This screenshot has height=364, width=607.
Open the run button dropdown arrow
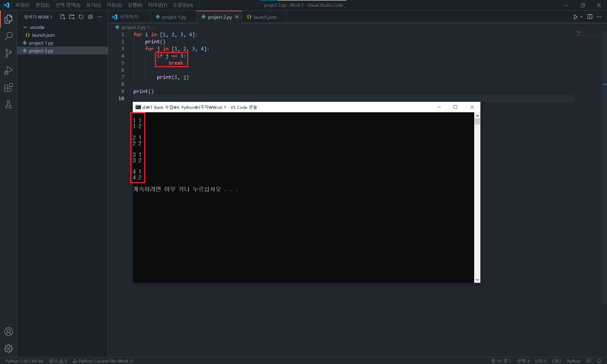(x=581, y=17)
